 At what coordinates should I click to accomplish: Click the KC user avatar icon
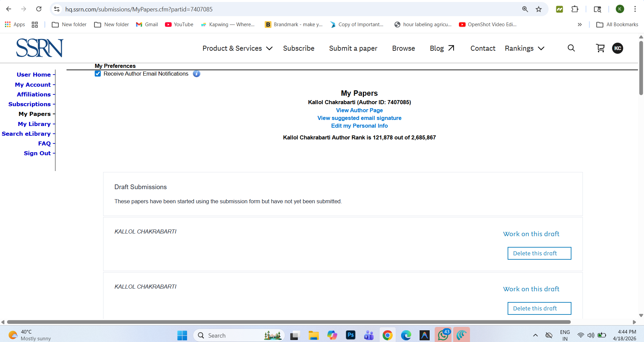(x=617, y=48)
